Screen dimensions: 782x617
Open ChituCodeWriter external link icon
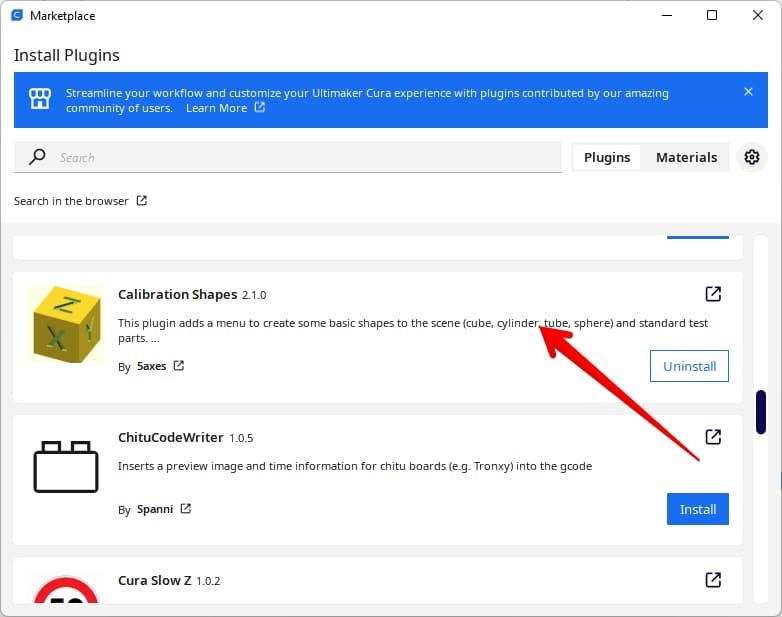click(x=713, y=437)
